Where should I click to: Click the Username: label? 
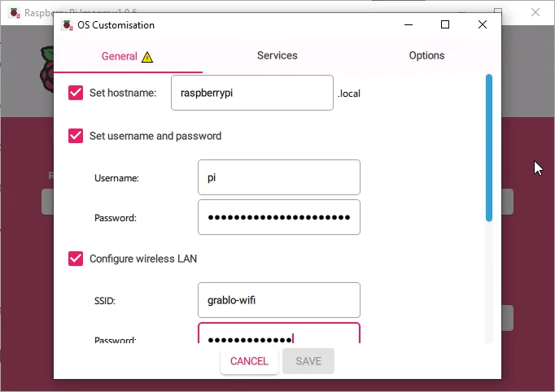click(116, 178)
